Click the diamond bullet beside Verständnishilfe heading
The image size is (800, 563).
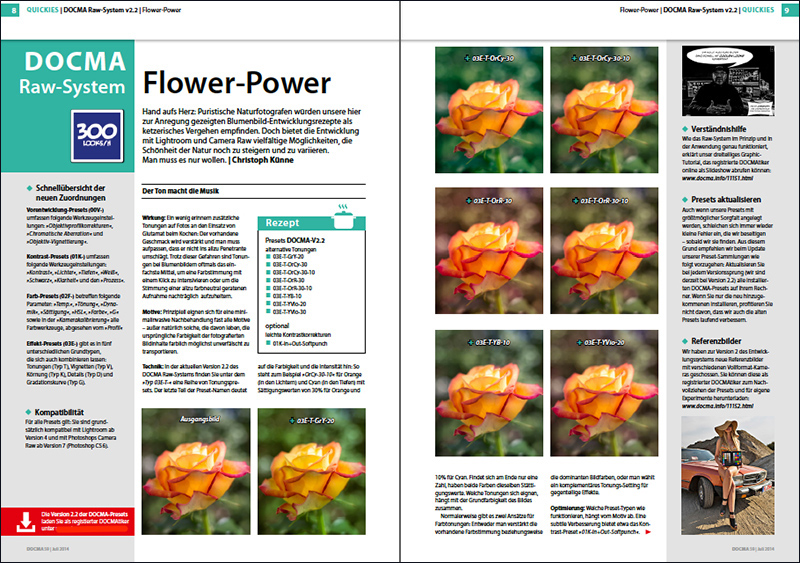(685, 129)
